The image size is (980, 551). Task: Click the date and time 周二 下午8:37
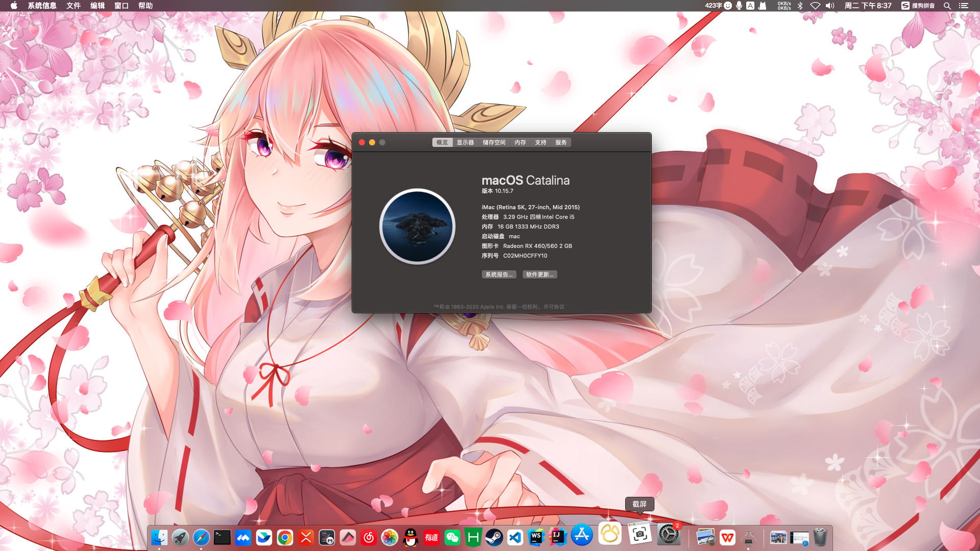868,6
